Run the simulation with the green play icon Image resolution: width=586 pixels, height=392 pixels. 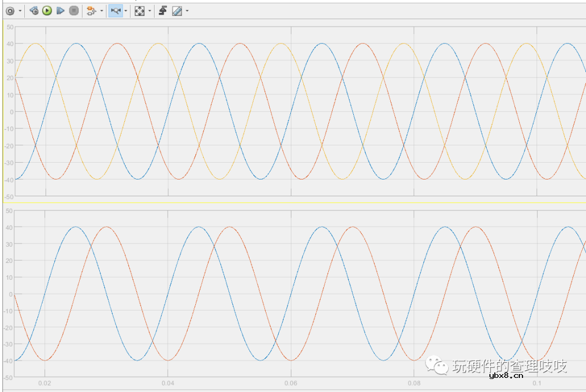click(x=48, y=10)
